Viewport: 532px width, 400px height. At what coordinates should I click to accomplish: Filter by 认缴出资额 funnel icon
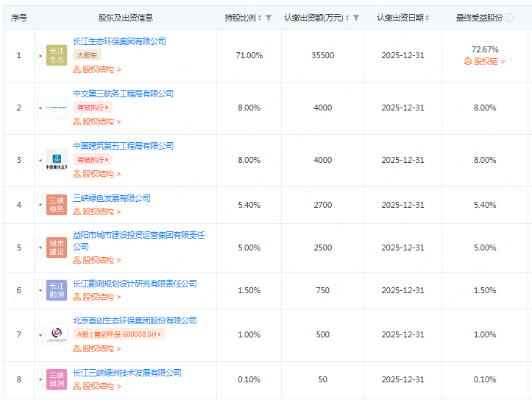[356, 18]
